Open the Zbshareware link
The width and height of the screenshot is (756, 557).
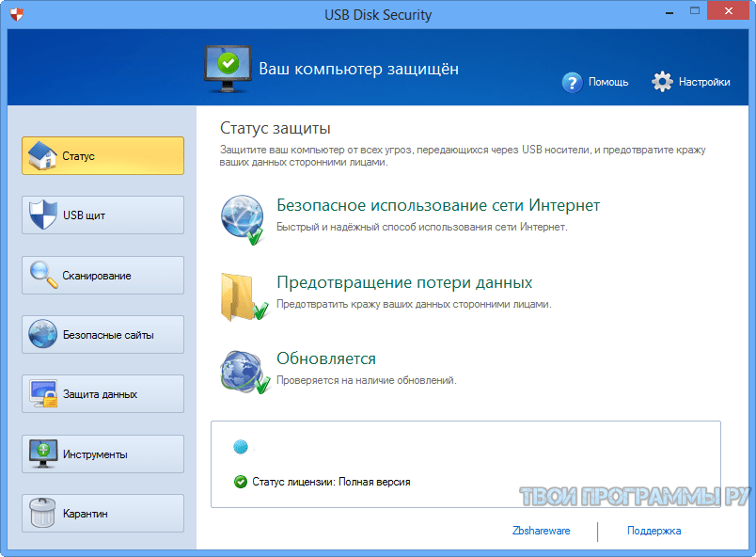click(x=541, y=531)
